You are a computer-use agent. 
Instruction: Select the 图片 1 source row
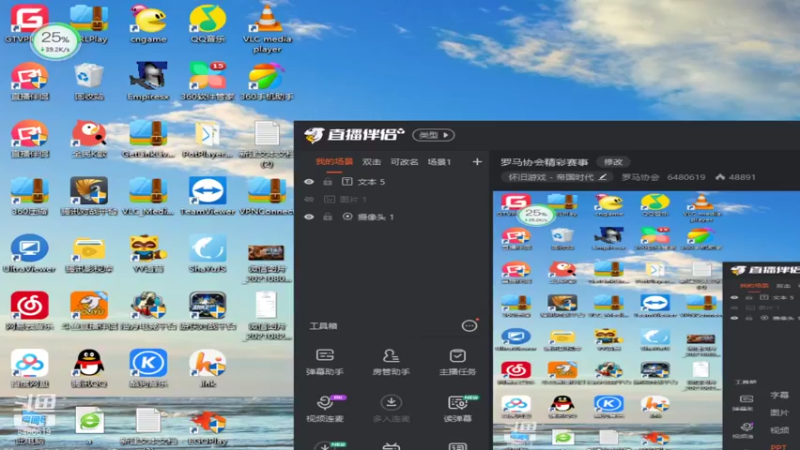click(393, 199)
